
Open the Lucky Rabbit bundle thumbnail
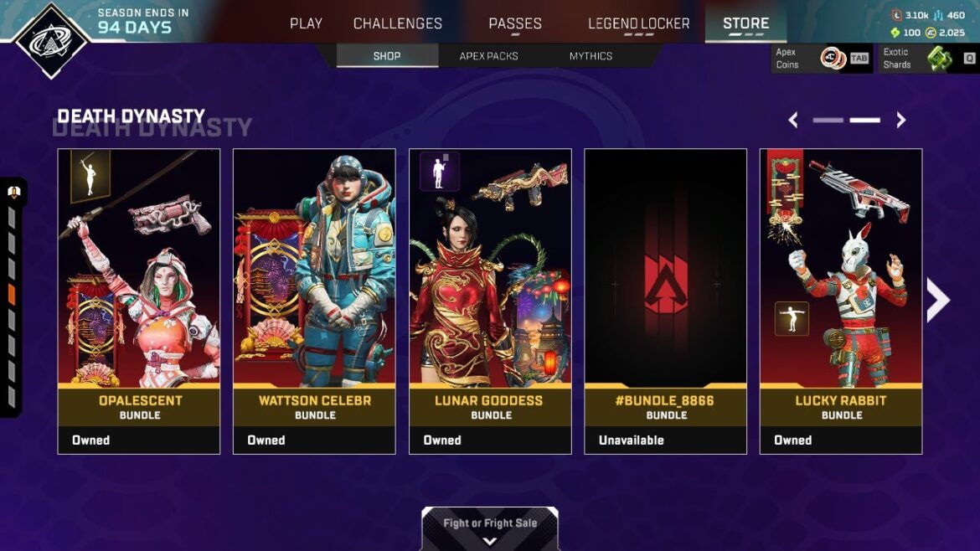point(841,301)
